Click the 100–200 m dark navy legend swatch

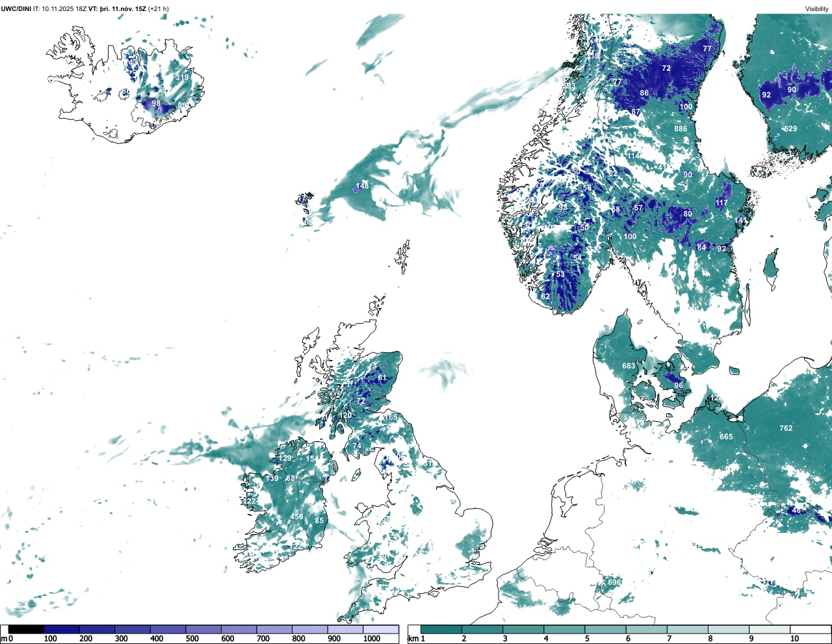pos(62,629)
